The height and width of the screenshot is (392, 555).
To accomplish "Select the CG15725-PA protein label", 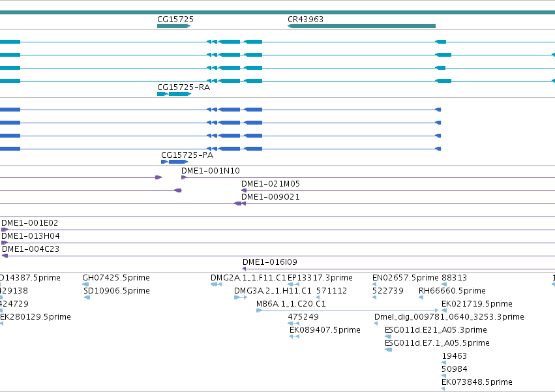I will point(187,155).
